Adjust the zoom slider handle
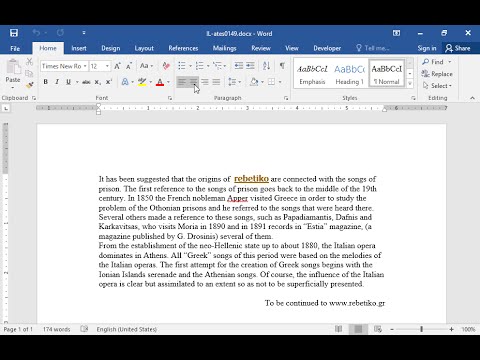Screen dimensions: 480x360 pos(422,329)
